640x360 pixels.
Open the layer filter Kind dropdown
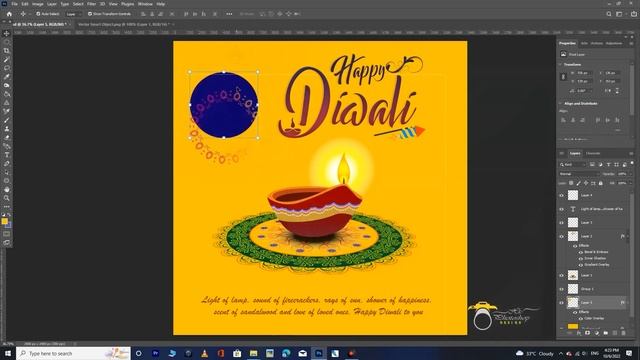coord(573,164)
